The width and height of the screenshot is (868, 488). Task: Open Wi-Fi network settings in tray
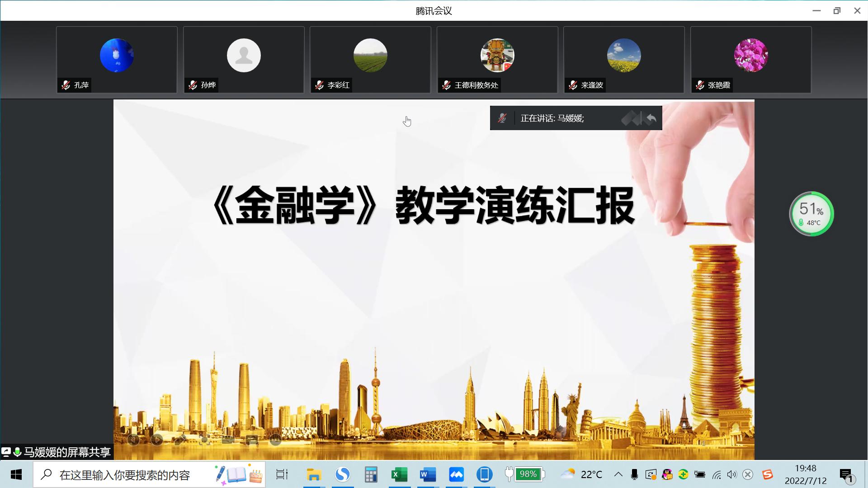point(716,474)
